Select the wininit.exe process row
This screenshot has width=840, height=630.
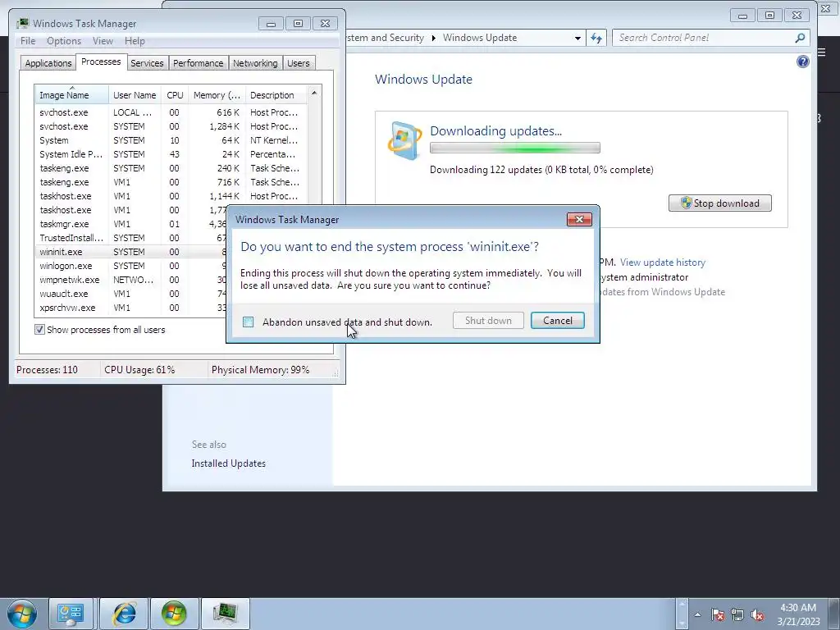click(x=130, y=252)
